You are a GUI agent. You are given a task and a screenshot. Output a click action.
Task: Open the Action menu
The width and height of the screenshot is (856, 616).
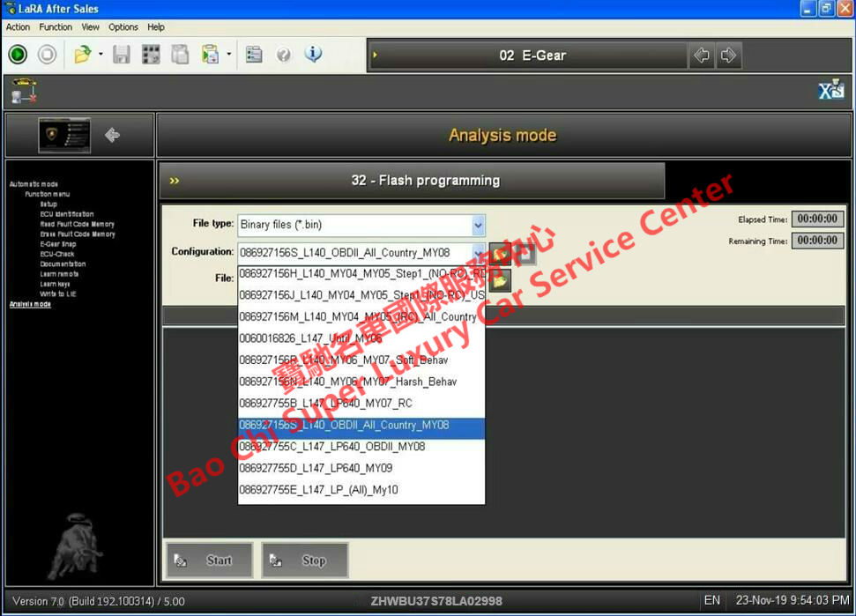point(18,26)
